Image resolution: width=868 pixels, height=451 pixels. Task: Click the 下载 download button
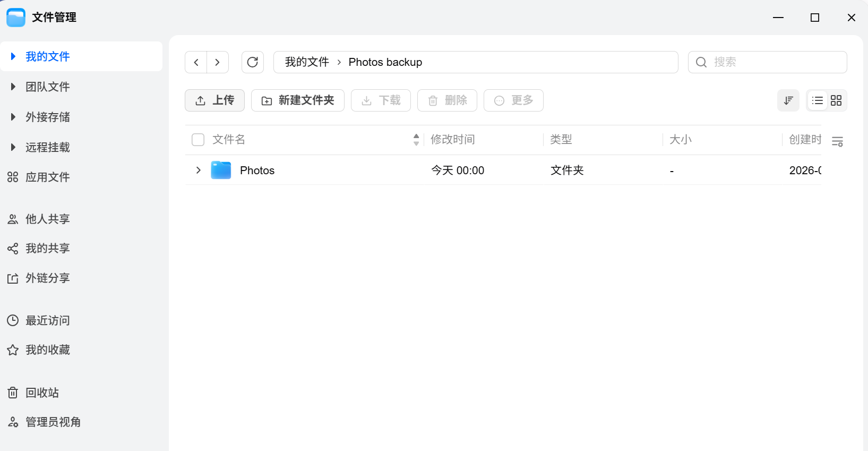pos(381,100)
